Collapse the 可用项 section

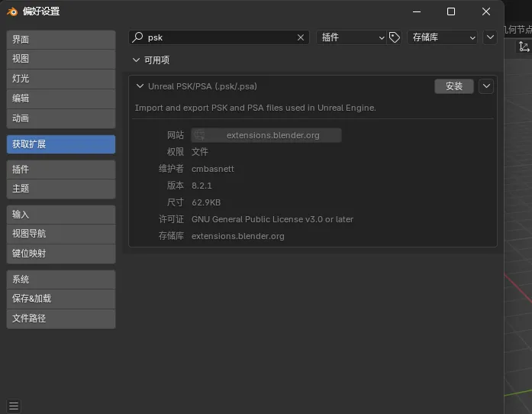coord(137,60)
